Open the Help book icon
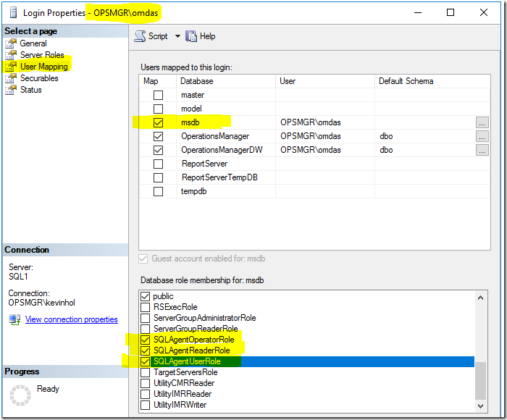Screen dimensions: 507x420 (x=191, y=36)
